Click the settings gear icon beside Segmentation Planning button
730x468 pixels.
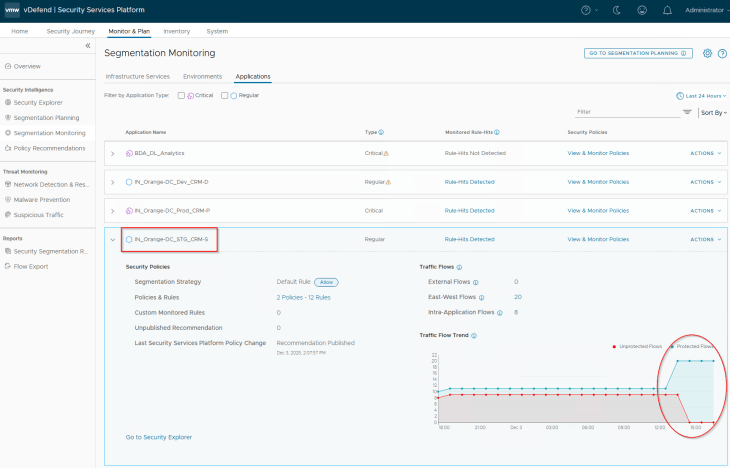pos(707,53)
